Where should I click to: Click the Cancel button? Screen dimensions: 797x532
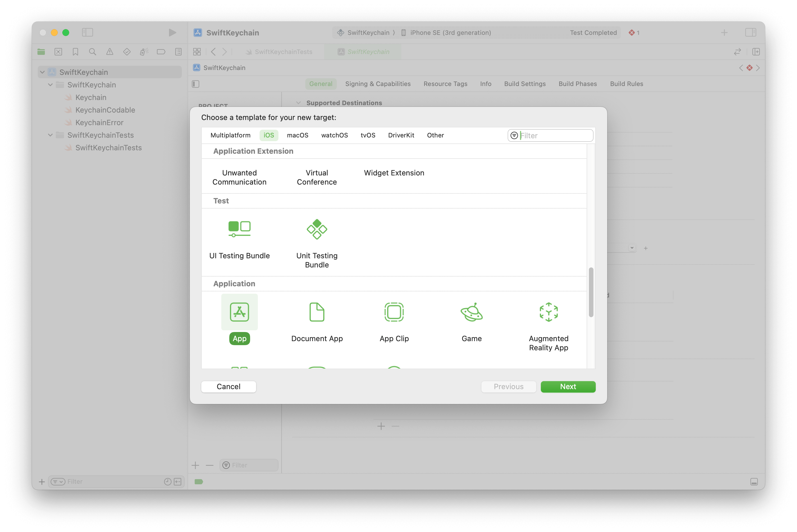[x=228, y=387]
